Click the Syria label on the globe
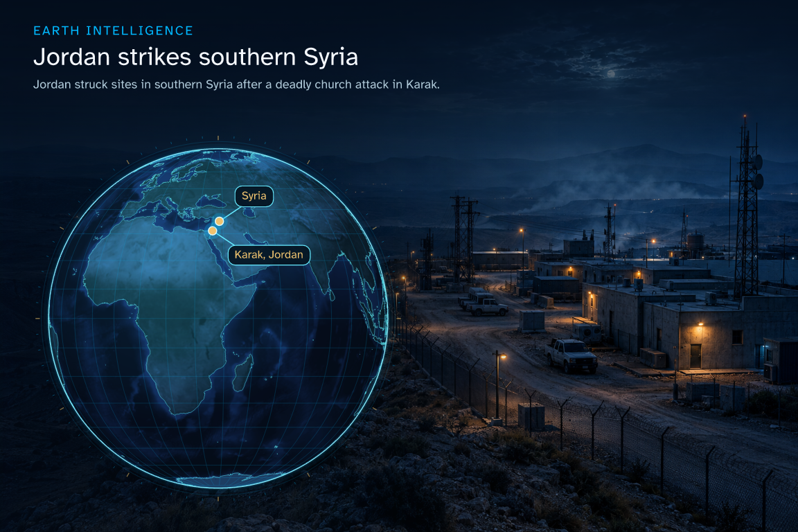 coord(254,196)
